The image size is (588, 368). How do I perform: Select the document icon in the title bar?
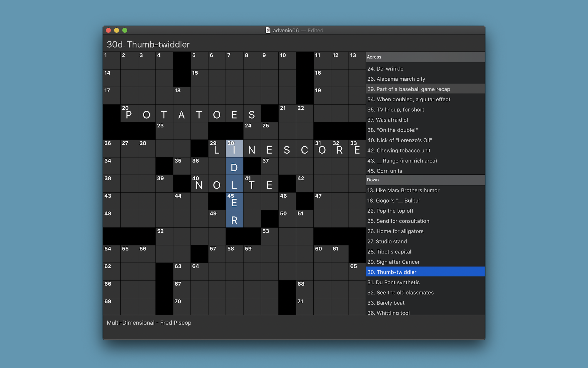click(268, 30)
